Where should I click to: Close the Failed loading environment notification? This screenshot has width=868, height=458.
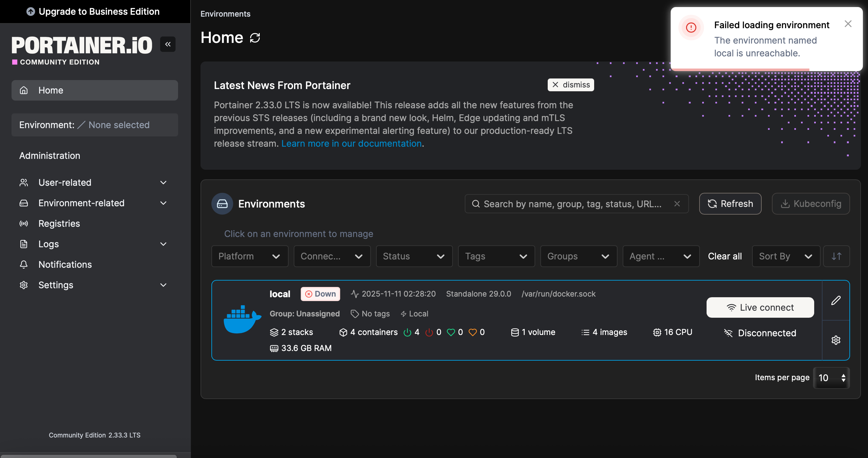point(848,24)
